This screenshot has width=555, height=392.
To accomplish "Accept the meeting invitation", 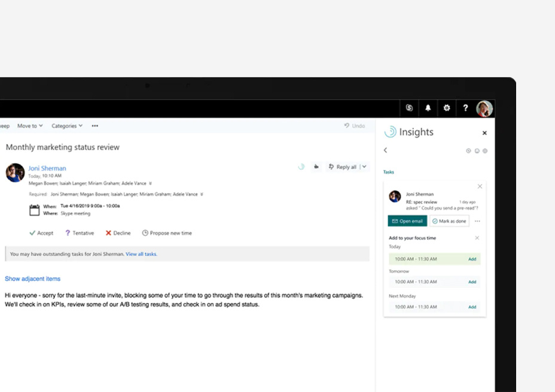I will [41, 233].
